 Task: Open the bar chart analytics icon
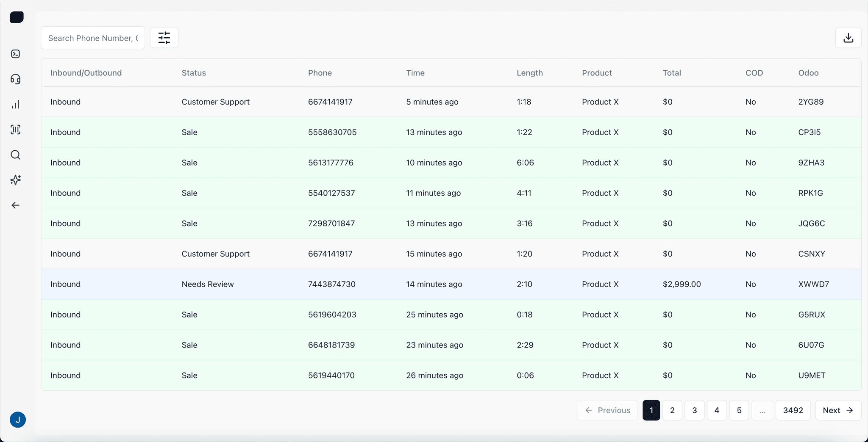pos(16,105)
